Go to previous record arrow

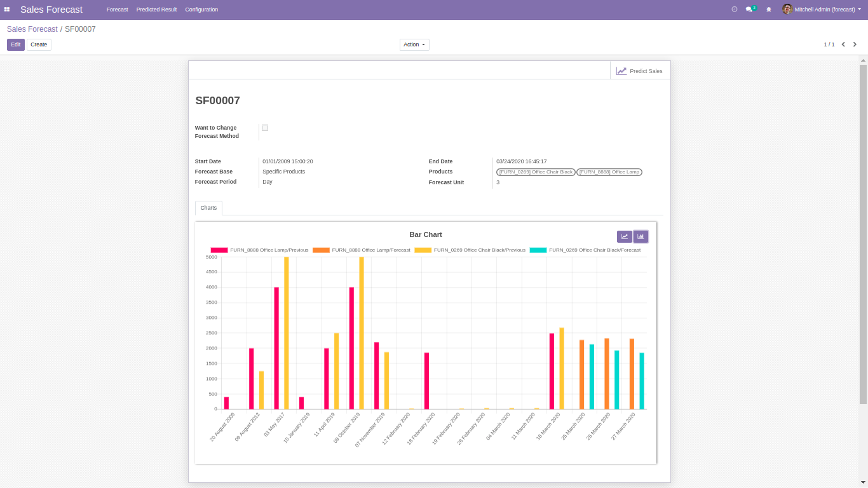843,44
